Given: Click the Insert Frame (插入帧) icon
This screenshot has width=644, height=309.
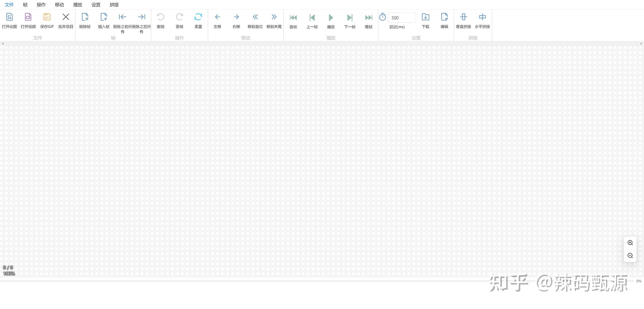Looking at the screenshot, I should [x=104, y=17].
